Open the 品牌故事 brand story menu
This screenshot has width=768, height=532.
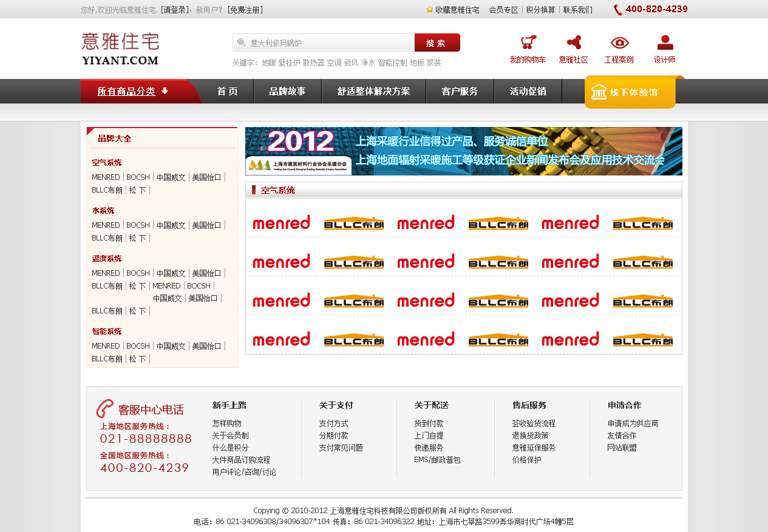[287, 92]
